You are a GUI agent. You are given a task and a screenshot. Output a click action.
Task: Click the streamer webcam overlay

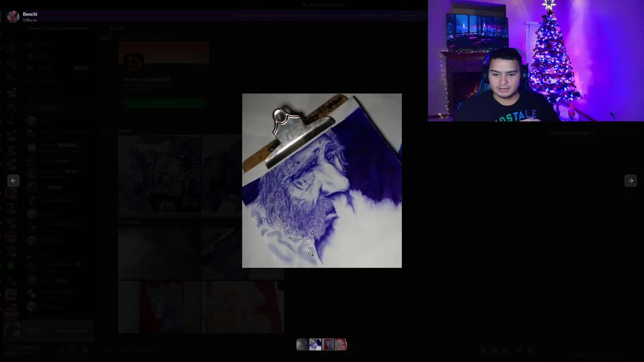pyautogui.click(x=536, y=61)
